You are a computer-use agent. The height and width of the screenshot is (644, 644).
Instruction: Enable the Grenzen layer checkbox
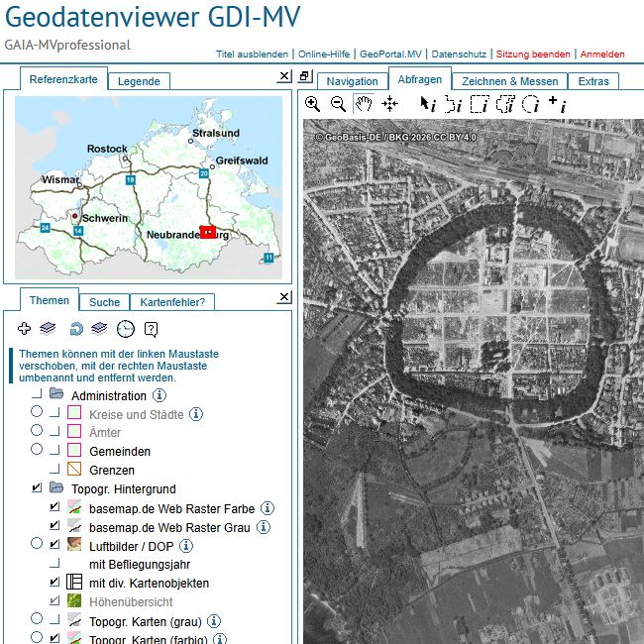[54, 469]
